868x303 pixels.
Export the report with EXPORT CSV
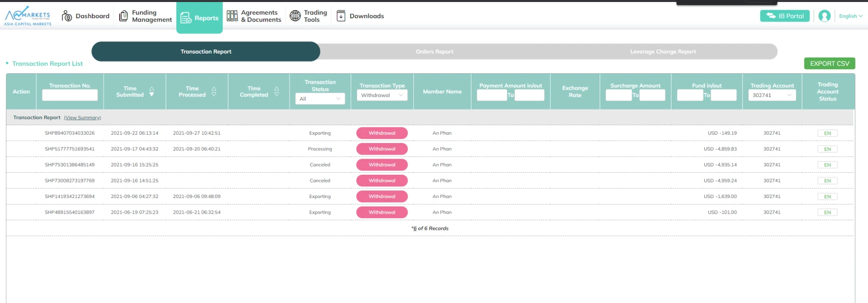tap(829, 64)
